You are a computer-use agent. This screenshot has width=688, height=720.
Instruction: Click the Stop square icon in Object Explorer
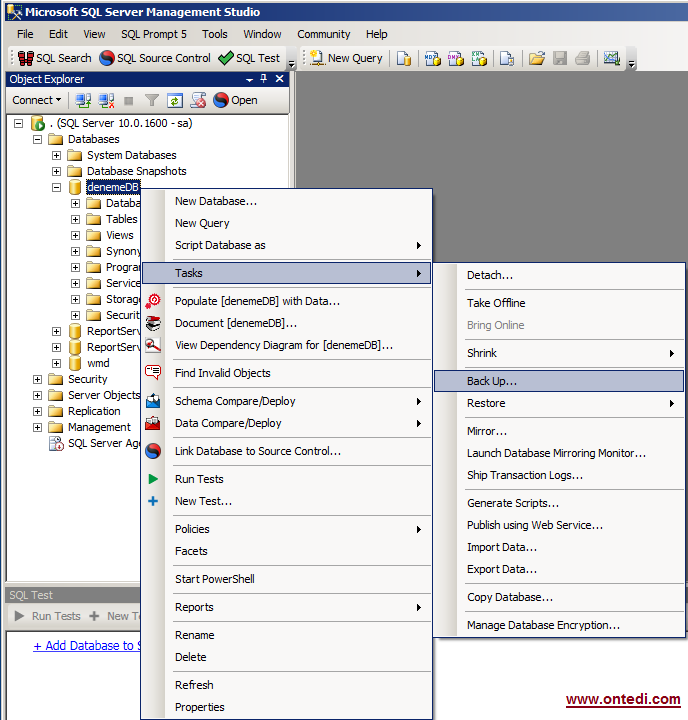click(129, 101)
